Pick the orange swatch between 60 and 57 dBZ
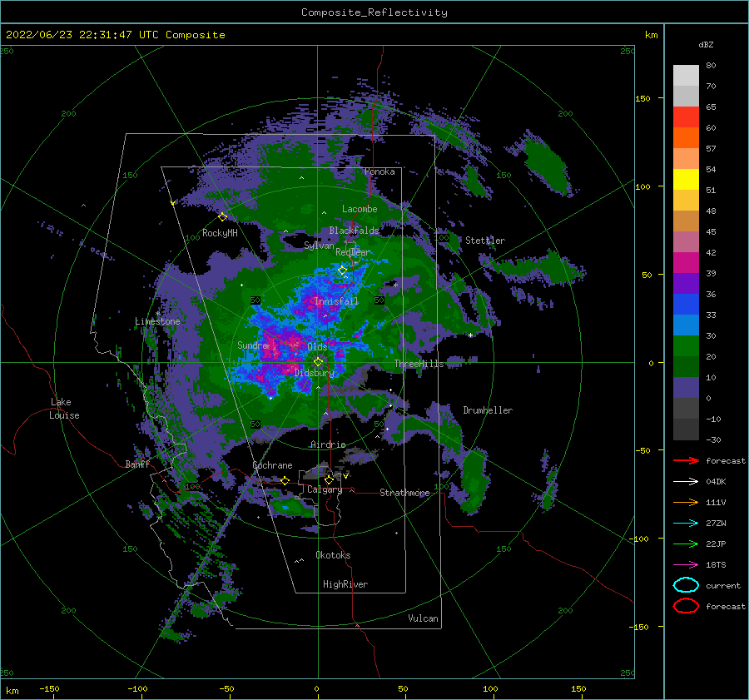The width and height of the screenshot is (749, 700). coord(686,138)
